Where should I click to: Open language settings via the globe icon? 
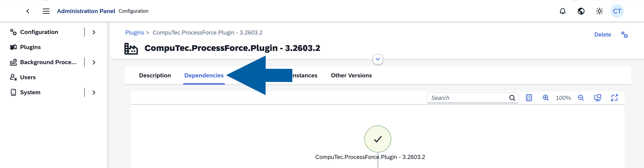581,11
